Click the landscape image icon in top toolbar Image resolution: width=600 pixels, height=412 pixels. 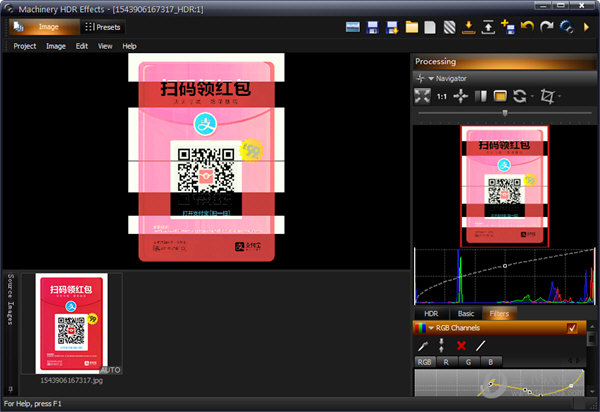pos(352,27)
